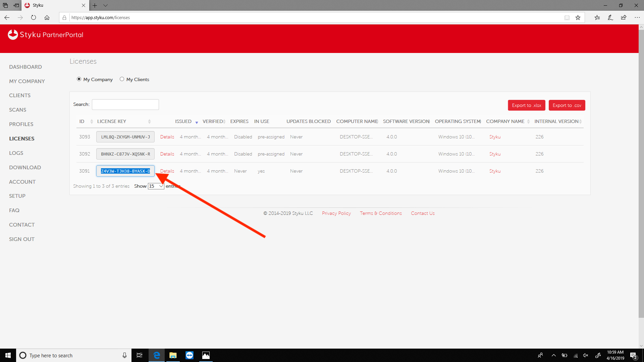
Task: Select My Clients radio button
Action: (122, 79)
